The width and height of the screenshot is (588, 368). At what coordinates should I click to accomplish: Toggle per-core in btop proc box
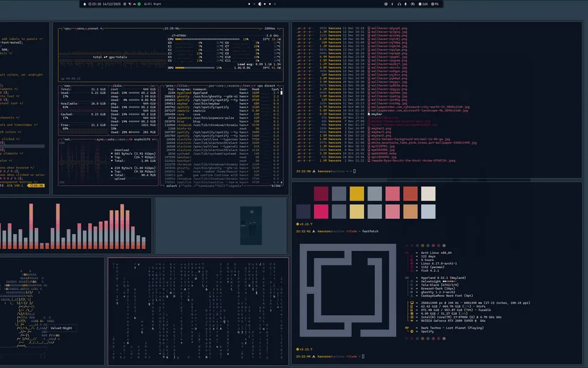tap(217, 86)
